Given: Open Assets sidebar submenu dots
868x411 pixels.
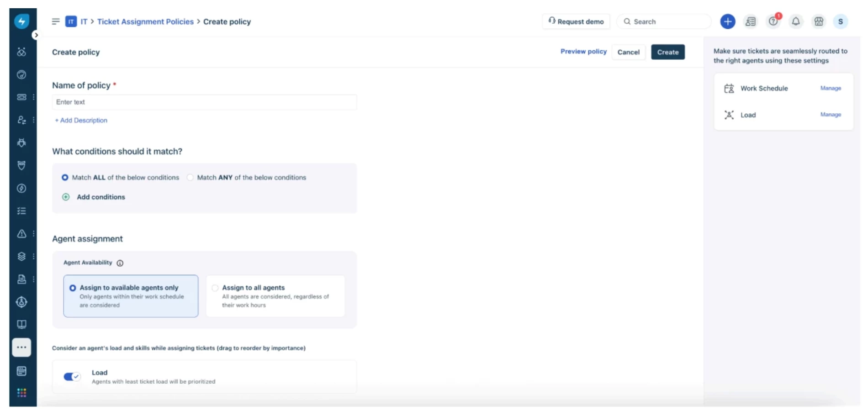Looking at the screenshot, I should (x=33, y=256).
